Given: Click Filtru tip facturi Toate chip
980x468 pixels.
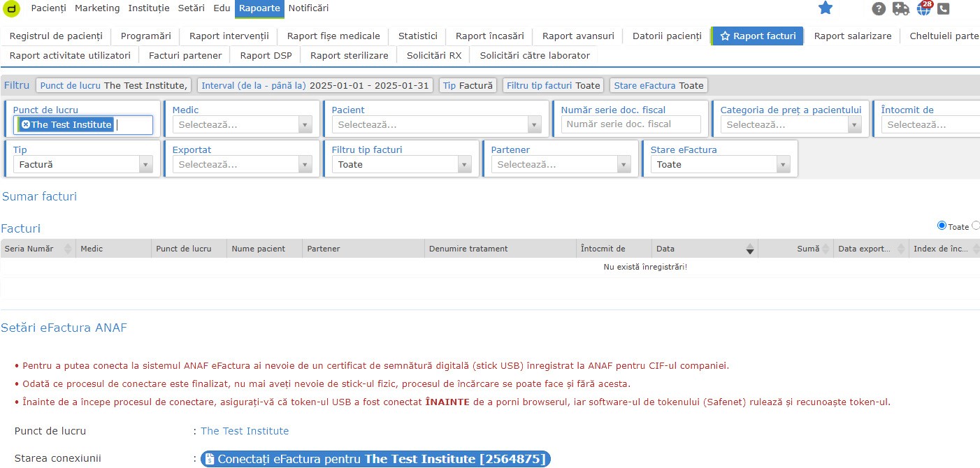Looking at the screenshot, I should (x=554, y=85).
